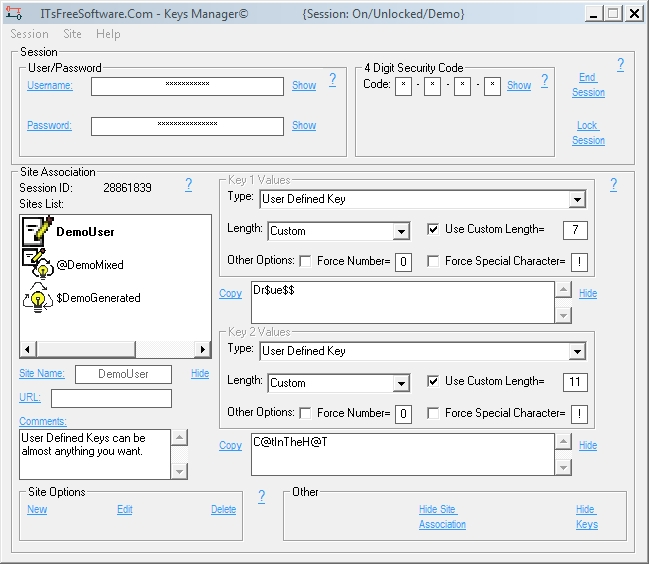Click the URL input field
Viewport: 649px width, 564px height.
(111, 398)
